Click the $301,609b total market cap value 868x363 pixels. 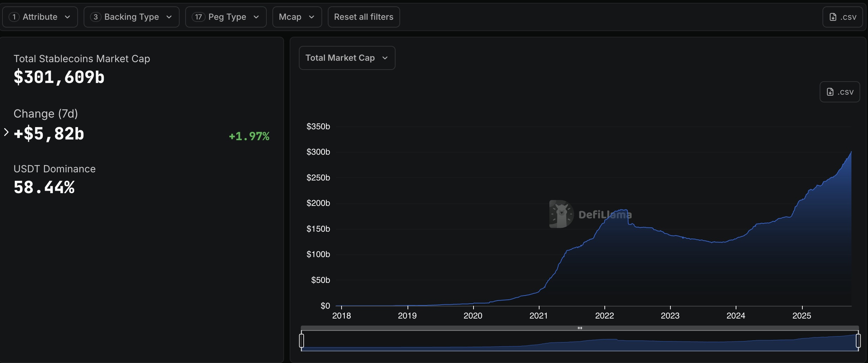click(59, 77)
